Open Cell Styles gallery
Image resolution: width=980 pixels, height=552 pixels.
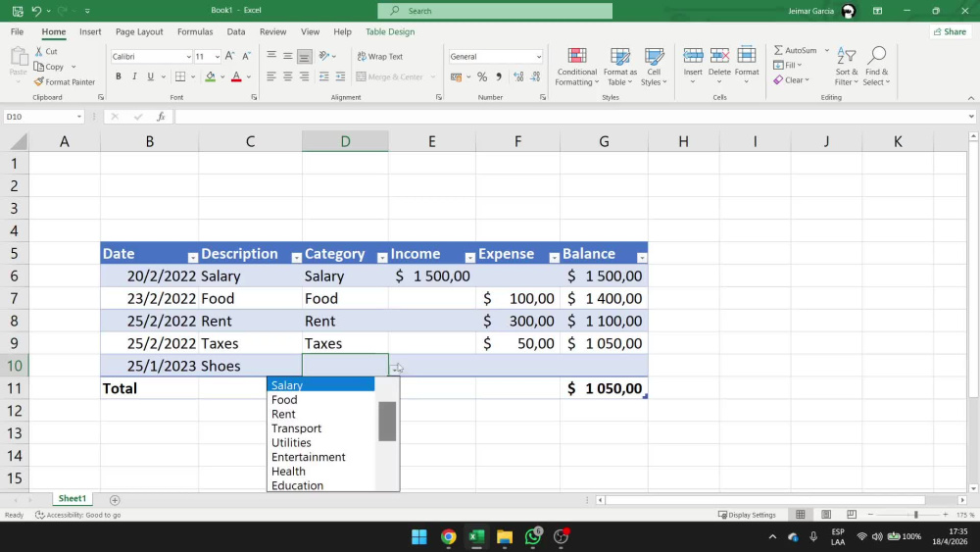point(654,67)
